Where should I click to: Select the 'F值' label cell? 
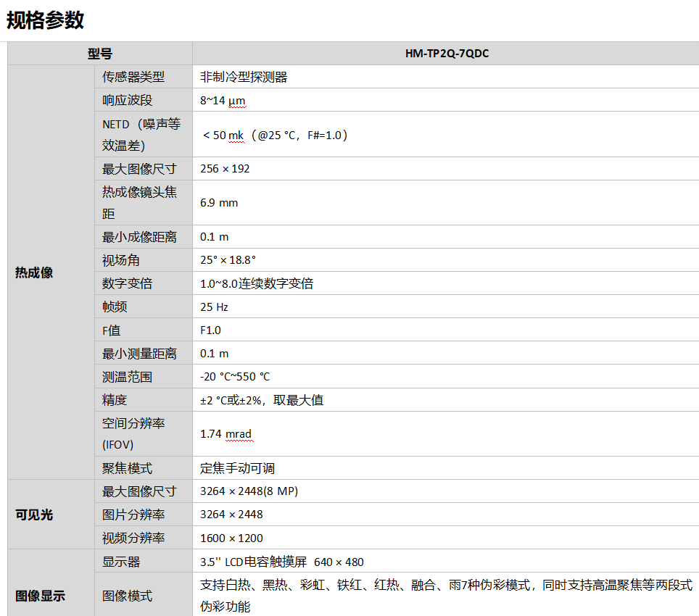click(144, 330)
